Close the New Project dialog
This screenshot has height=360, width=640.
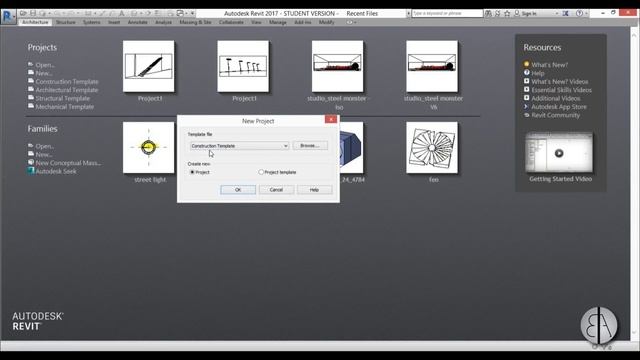tap(331, 119)
